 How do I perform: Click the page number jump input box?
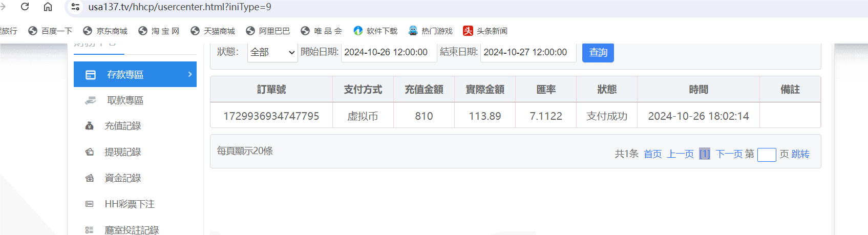[767, 155]
